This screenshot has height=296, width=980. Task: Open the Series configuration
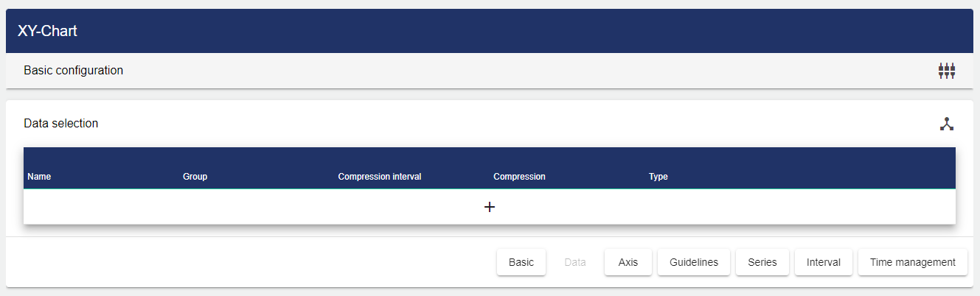[762, 262]
